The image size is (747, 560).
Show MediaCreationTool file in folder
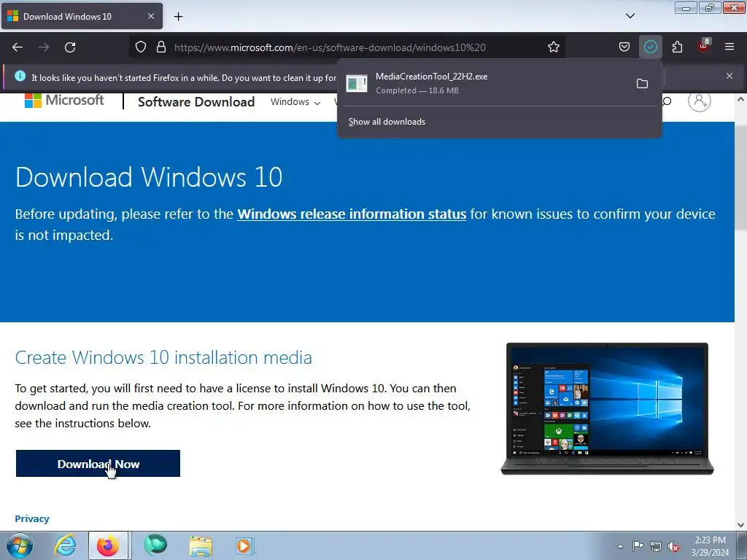coord(642,84)
